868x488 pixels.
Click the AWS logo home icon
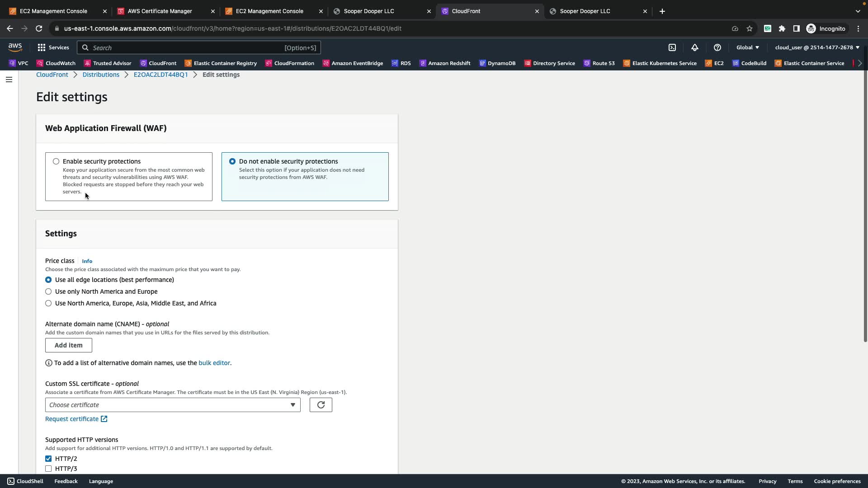15,47
